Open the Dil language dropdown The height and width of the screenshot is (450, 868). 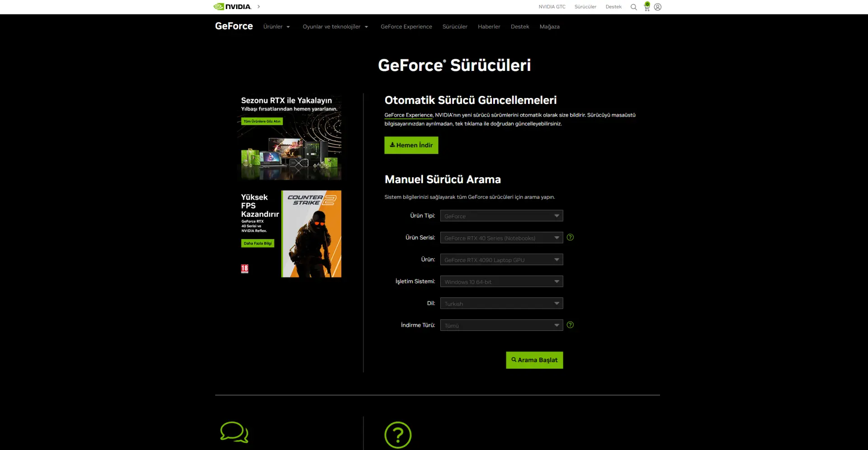tap(501, 304)
